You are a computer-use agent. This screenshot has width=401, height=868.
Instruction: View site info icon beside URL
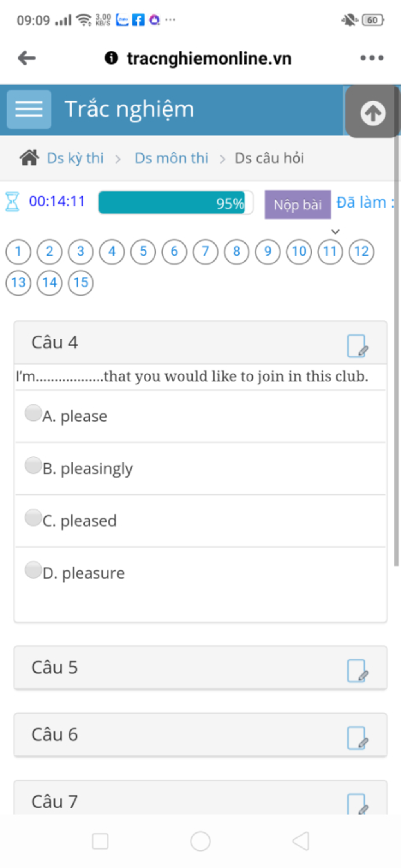(x=111, y=58)
